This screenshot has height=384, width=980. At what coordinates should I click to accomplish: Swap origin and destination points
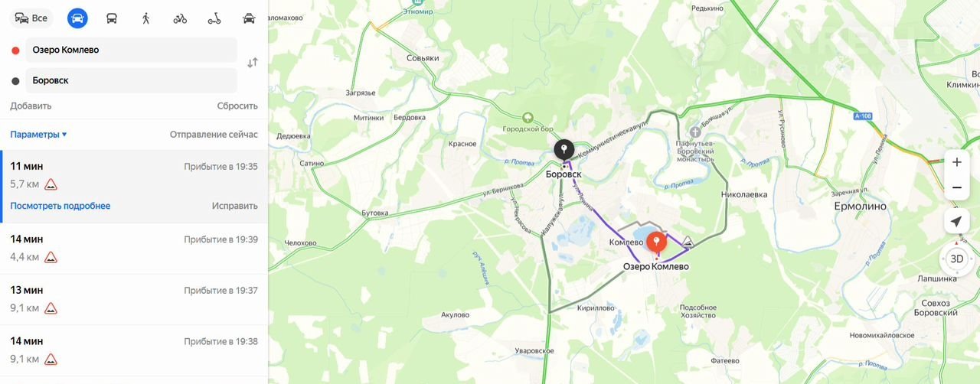(x=253, y=63)
